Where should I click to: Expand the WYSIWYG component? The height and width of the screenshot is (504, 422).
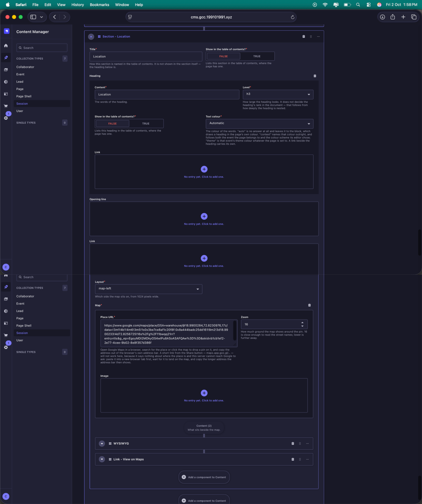coord(102,443)
